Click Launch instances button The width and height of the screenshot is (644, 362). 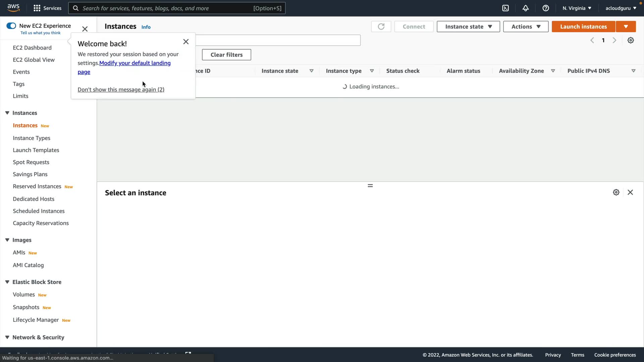[x=583, y=26]
